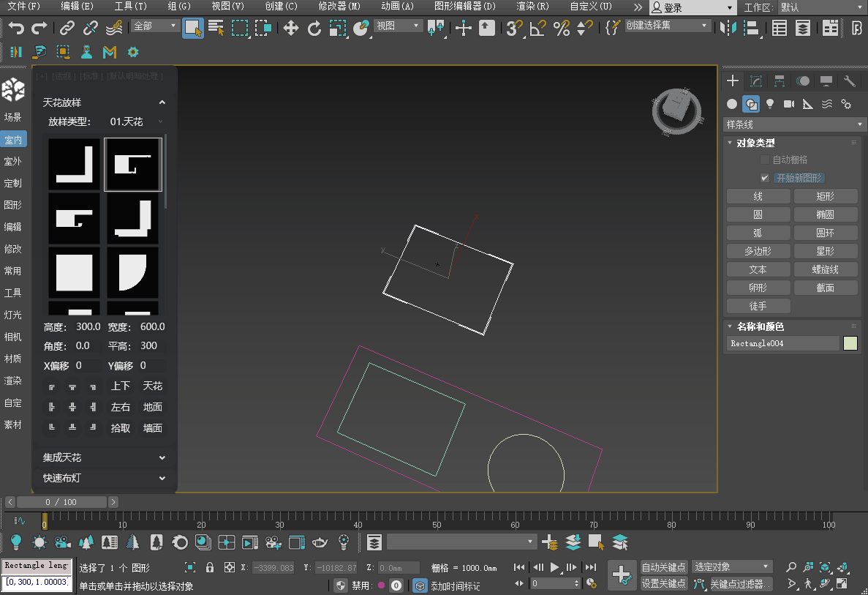Screen dimensions: 868x595
Task: Select the Helpers create category
Action: coord(807,104)
